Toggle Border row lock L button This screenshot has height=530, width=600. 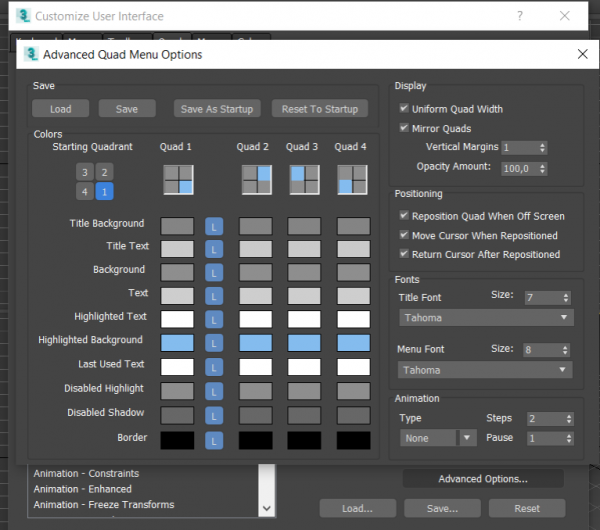[214, 440]
